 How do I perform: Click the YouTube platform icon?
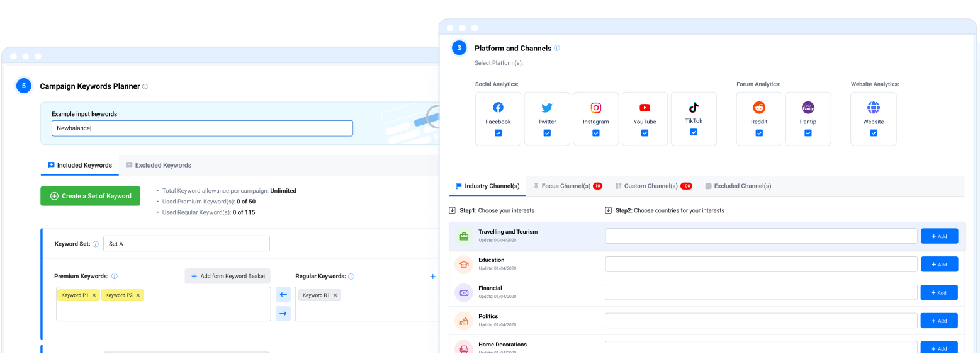(x=645, y=108)
